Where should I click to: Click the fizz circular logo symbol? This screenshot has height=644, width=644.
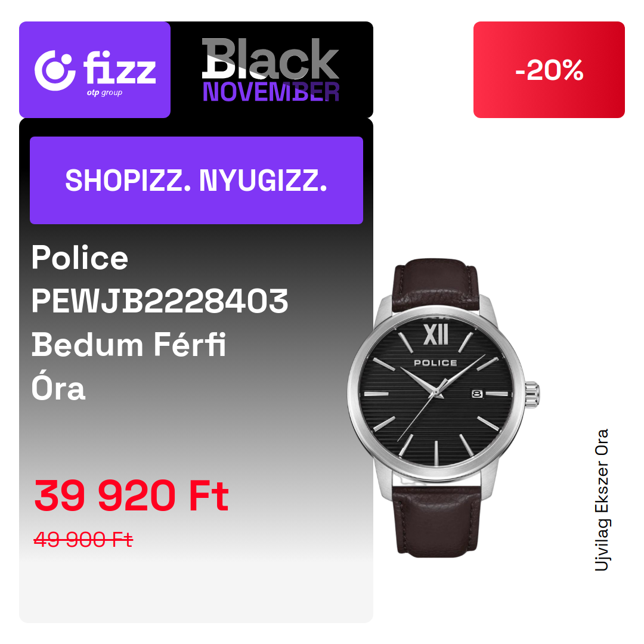[x=55, y=70]
